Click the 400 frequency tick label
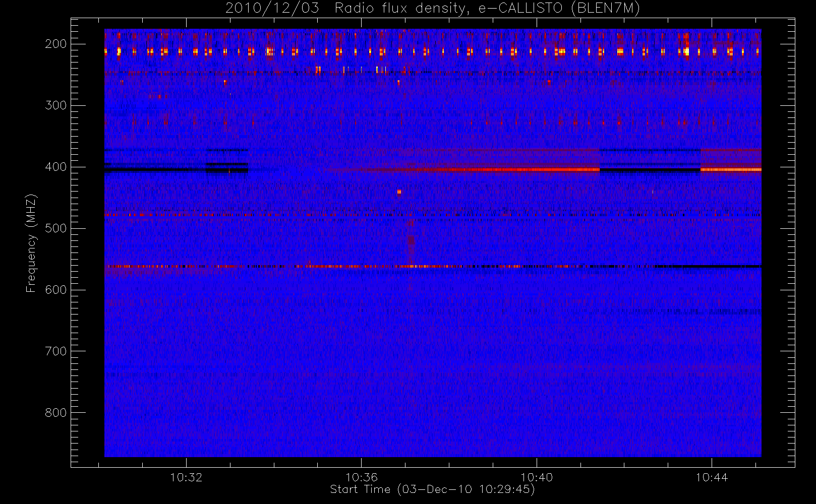 (56, 167)
